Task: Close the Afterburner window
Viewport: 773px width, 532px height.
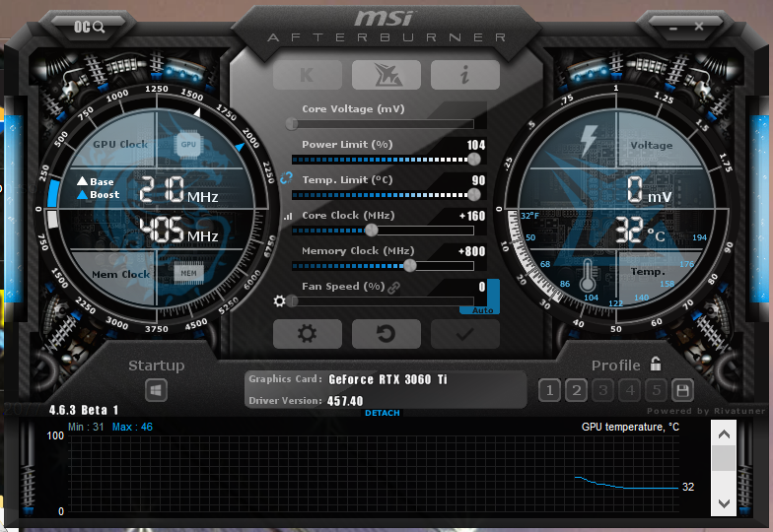Action: pos(699,26)
